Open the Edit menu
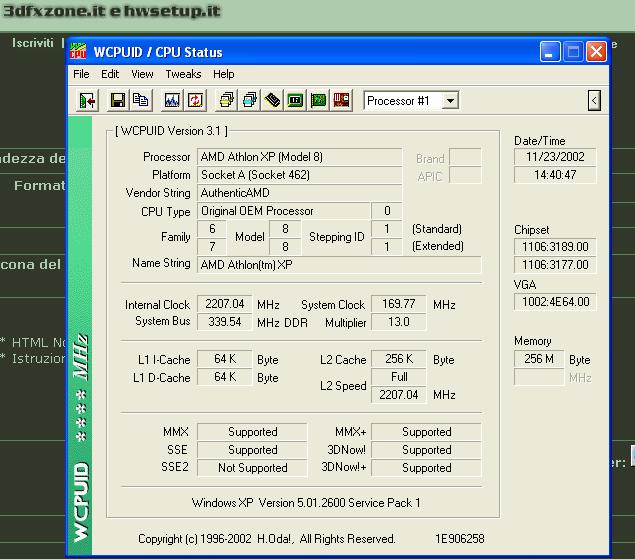Image resolution: width=635 pixels, height=559 pixels. tap(110, 74)
